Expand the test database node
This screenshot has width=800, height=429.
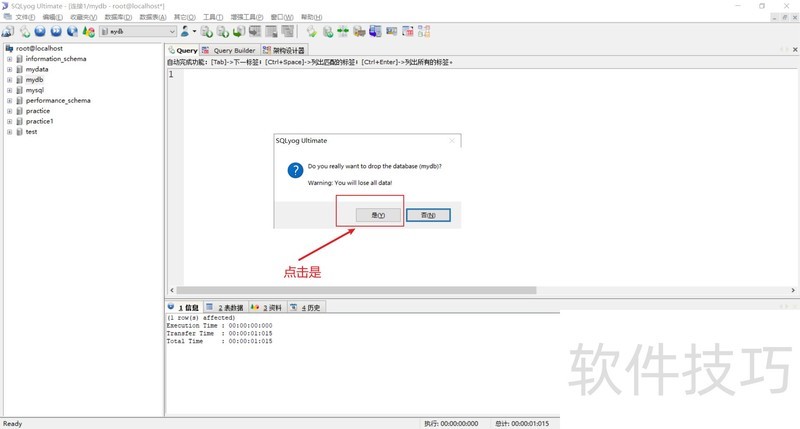pyautogui.click(x=9, y=132)
